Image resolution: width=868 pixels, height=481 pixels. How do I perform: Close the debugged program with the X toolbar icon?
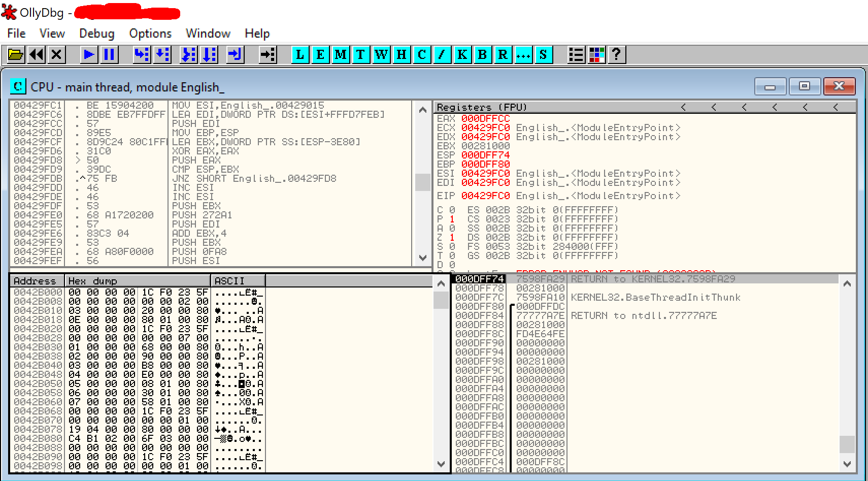pos(57,54)
